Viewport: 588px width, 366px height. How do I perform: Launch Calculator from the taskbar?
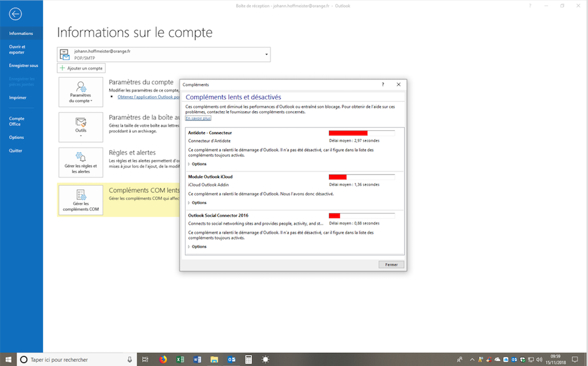[x=248, y=359]
